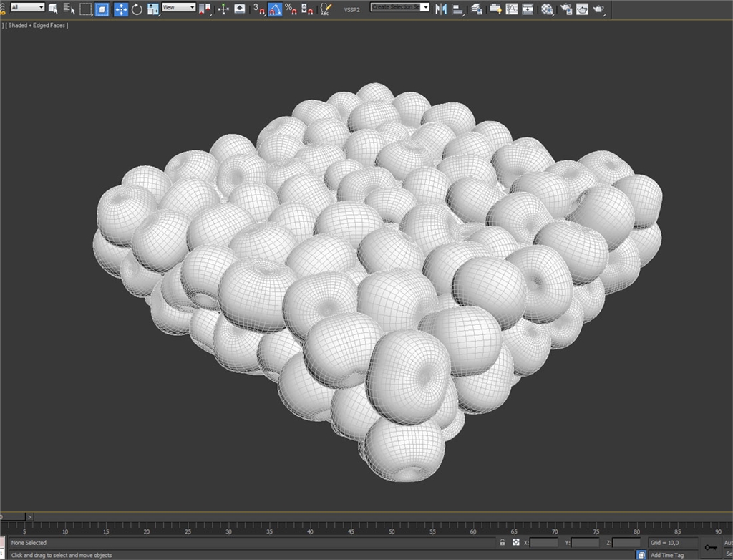The height and width of the screenshot is (560, 733).
Task: Toggle Window/Crossing selection mode
Action: click(102, 9)
